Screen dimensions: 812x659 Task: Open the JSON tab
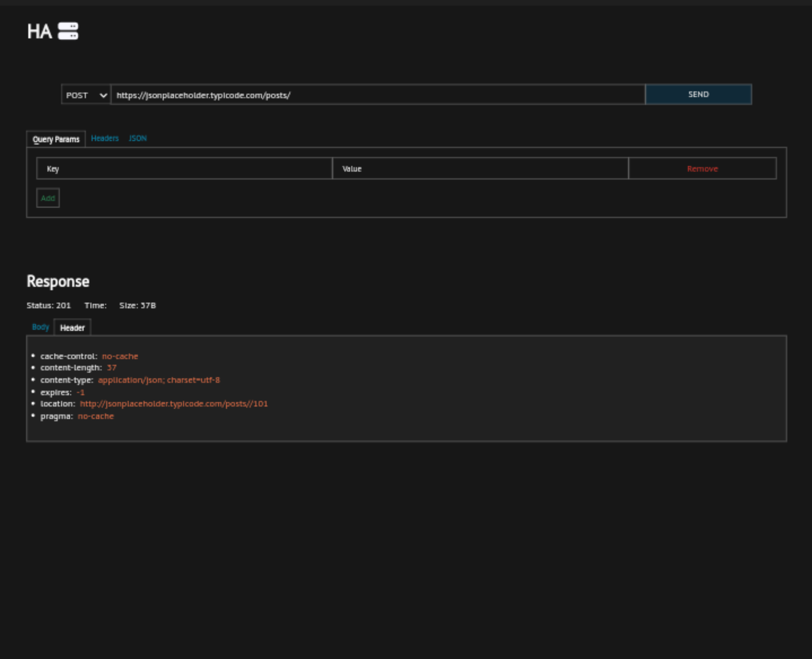click(137, 138)
